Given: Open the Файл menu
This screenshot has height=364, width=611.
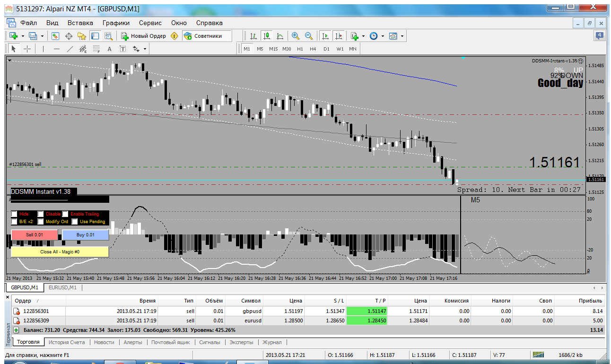Looking at the screenshot, I should [28, 23].
